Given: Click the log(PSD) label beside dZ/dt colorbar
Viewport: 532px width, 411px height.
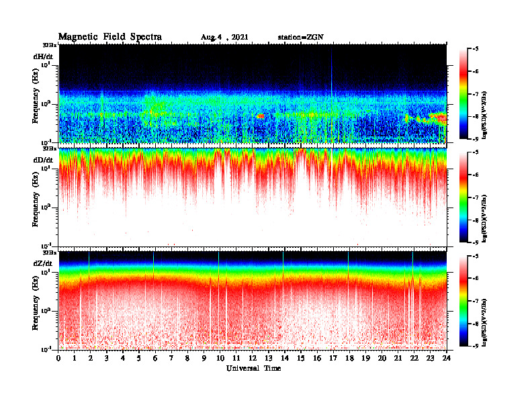Looking at the screenshot, I should 484,322.
